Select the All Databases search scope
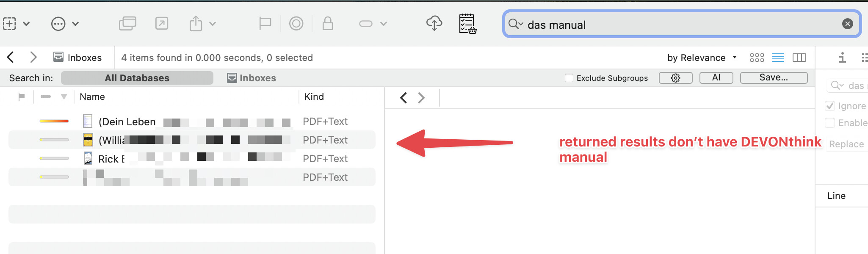This screenshot has height=254, width=868. [x=137, y=78]
